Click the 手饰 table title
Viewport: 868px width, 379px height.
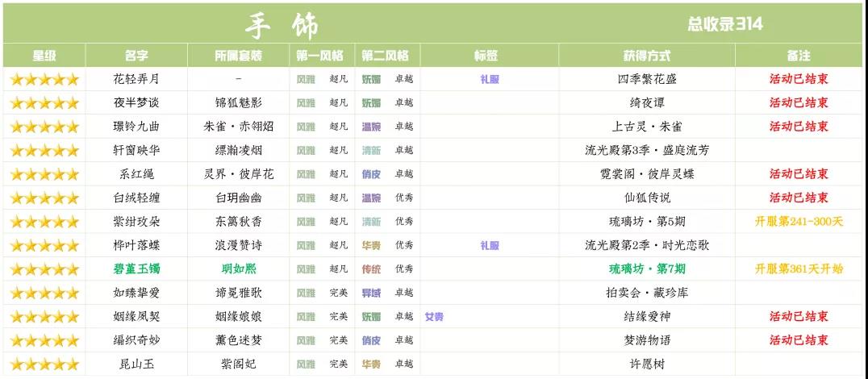(x=282, y=24)
